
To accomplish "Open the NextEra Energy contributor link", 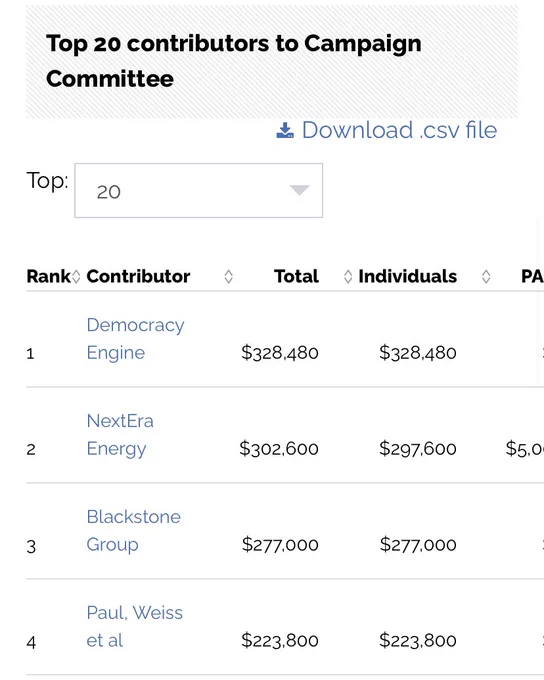I will pyautogui.click(x=120, y=435).
